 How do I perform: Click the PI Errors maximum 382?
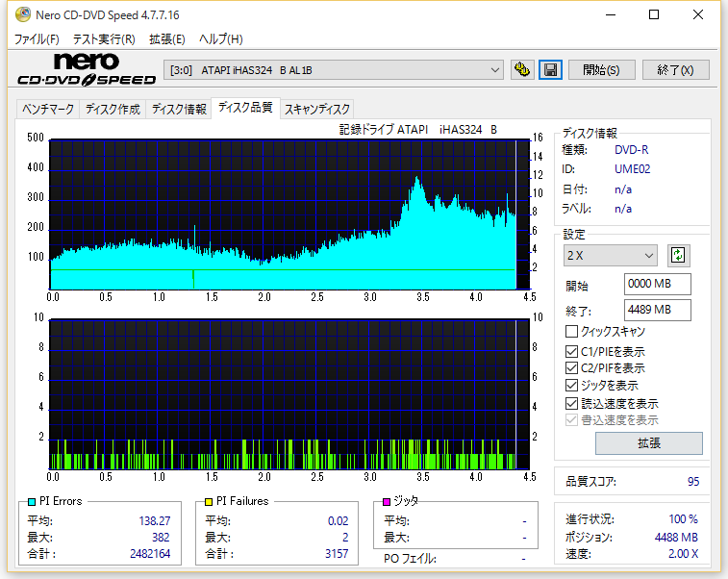point(161,538)
